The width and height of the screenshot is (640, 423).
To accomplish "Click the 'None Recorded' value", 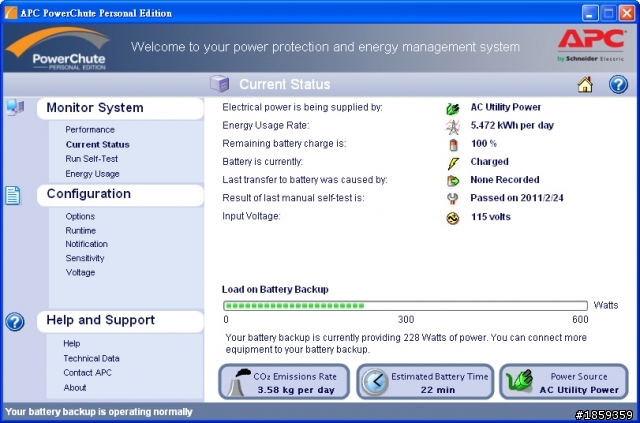I will pos(504,180).
